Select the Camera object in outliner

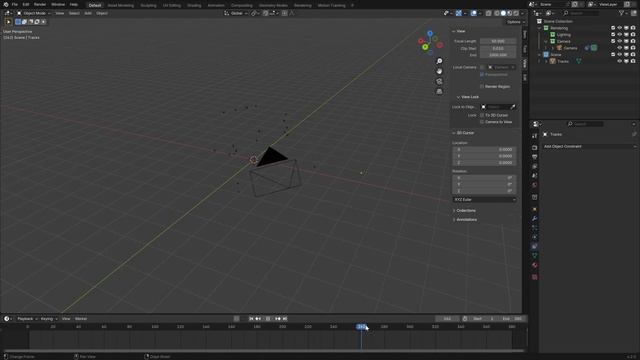coord(570,48)
